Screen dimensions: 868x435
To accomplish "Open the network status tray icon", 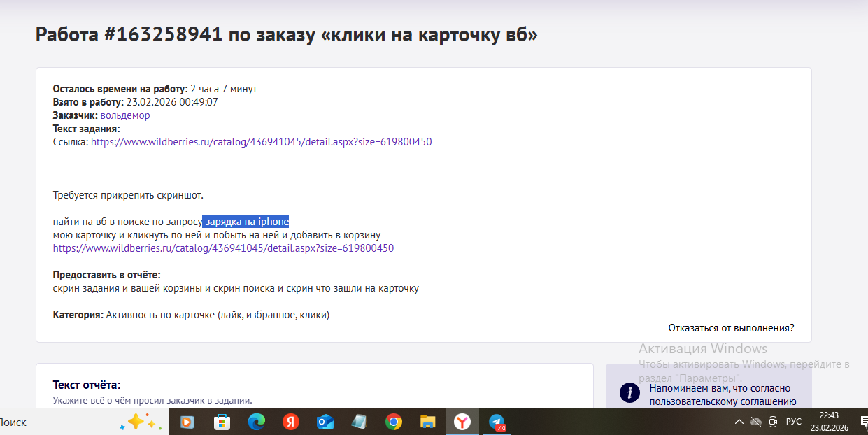I will pos(756,422).
